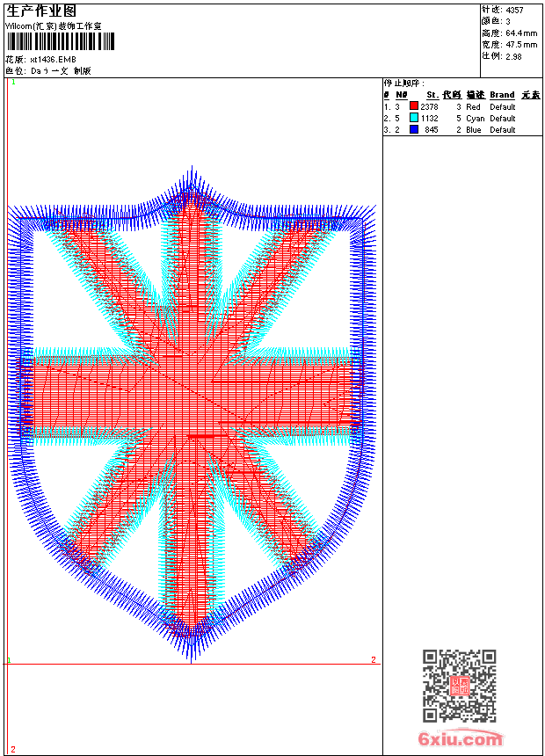Click the 'Wilcom(汇京)' studio name line

[x=53, y=26]
